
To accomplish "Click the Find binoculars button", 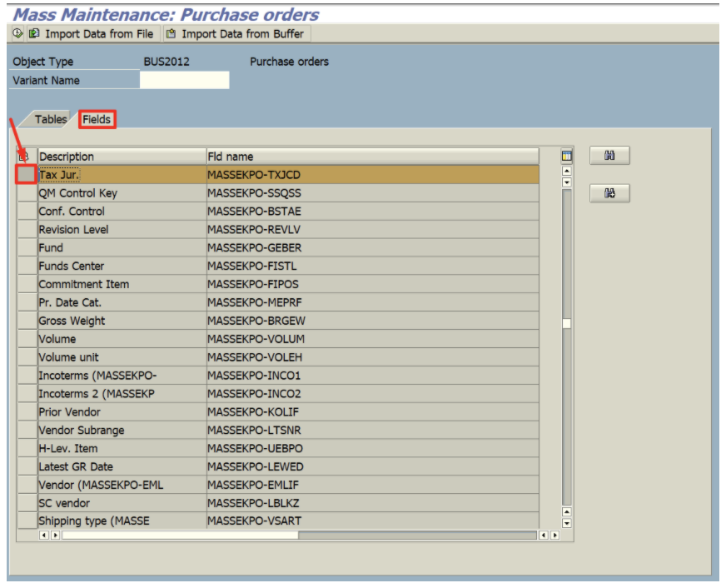I will pos(609,156).
